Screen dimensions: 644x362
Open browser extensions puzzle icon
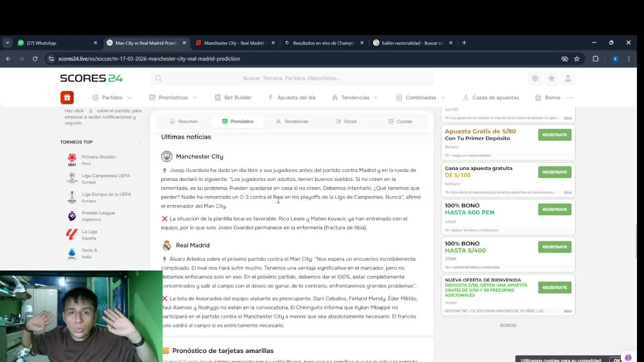coord(596,59)
